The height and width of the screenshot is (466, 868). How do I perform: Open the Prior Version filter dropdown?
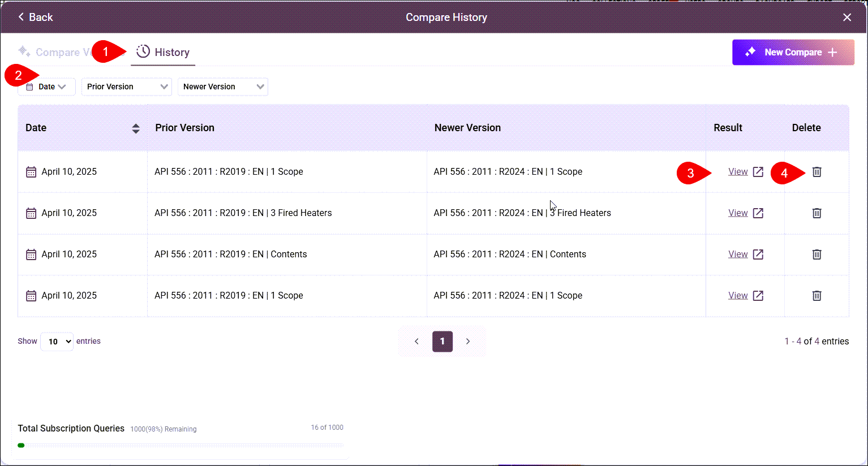(127, 87)
